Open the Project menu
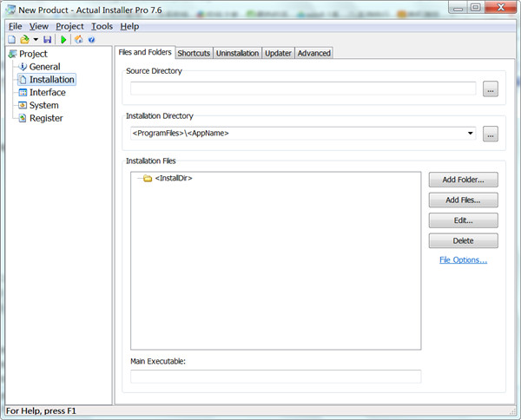Screen dimensions: 521x420 (69, 26)
